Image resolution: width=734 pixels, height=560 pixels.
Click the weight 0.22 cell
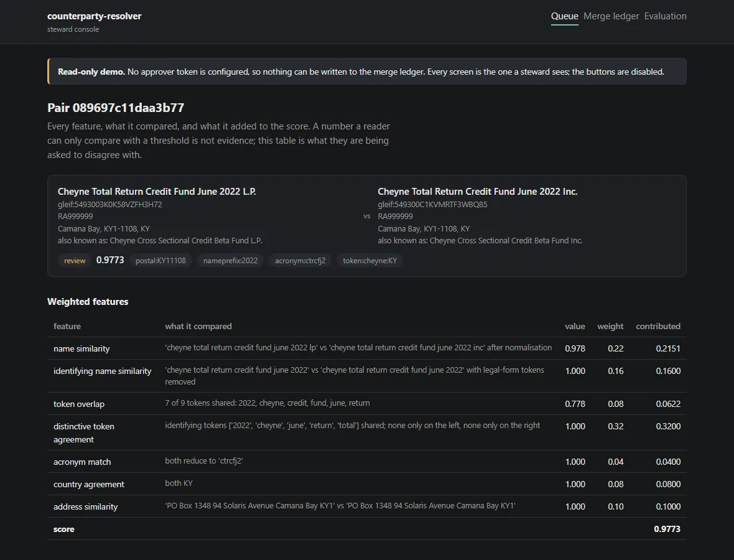(x=616, y=349)
